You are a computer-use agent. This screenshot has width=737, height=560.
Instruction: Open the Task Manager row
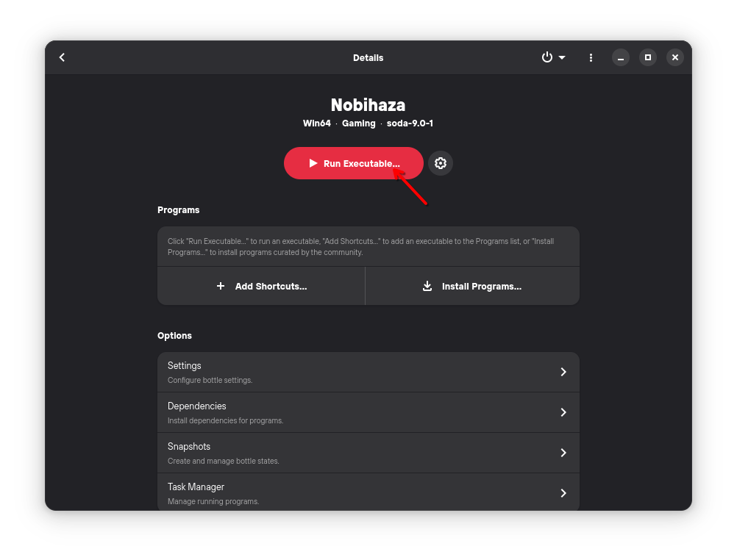coord(360,492)
